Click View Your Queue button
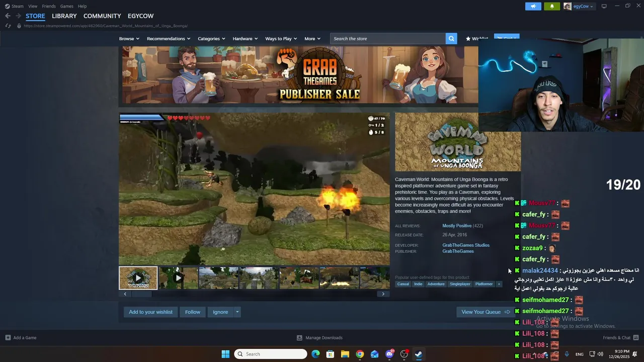644x362 pixels. click(x=486, y=312)
